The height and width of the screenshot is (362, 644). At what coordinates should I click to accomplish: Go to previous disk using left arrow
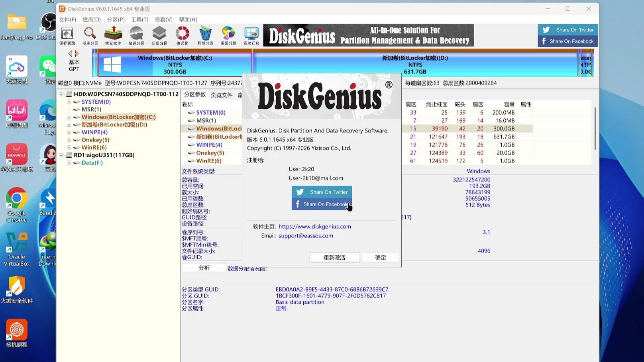coord(70,53)
